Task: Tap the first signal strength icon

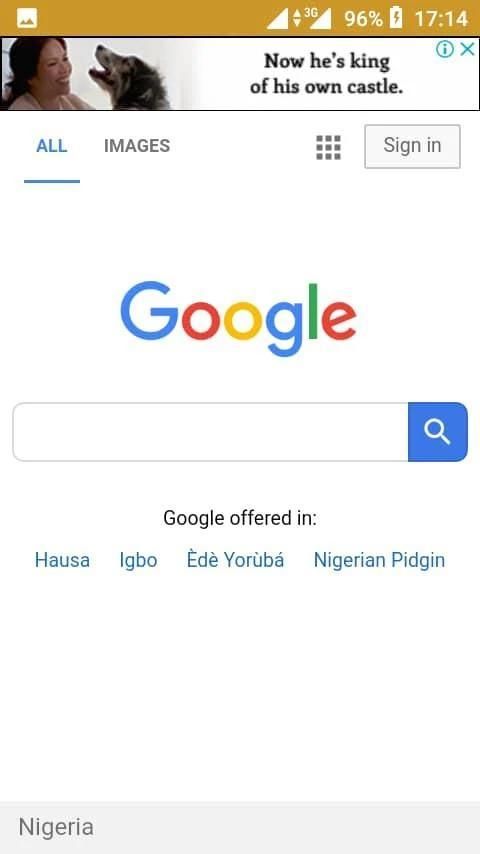Action: point(278,19)
